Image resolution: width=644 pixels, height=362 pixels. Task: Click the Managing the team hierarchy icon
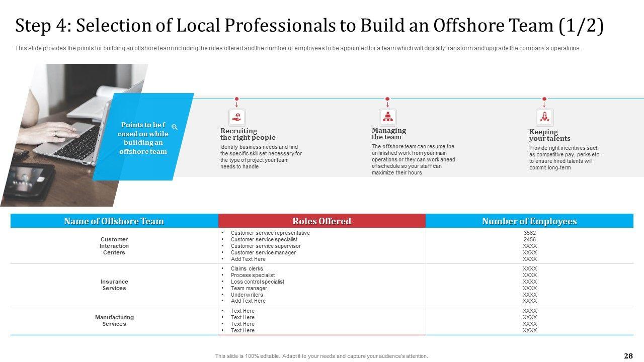387,117
